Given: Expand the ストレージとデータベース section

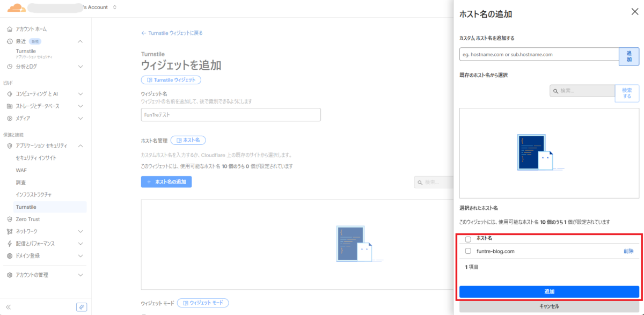Looking at the screenshot, I should (80, 106).
